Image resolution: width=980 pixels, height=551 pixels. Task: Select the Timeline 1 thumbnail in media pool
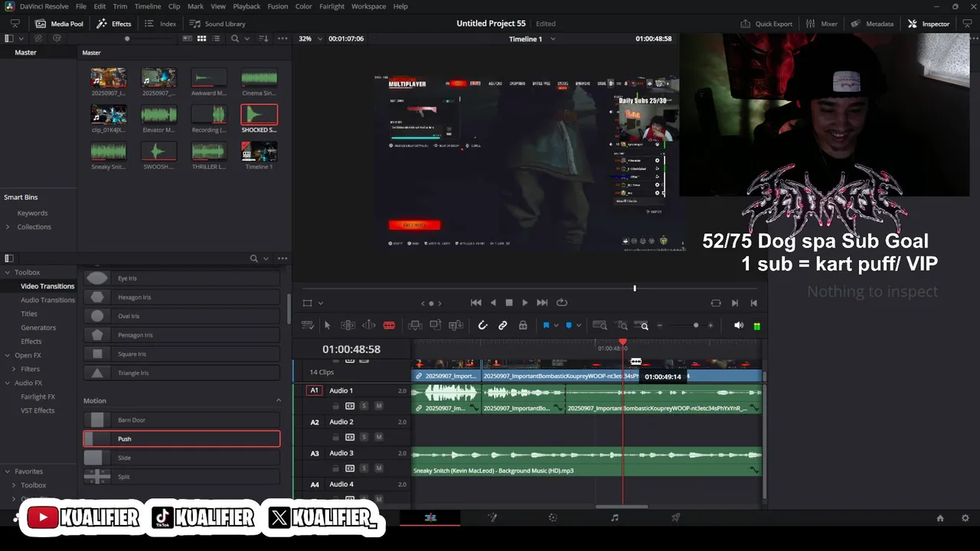coord(259,152)
